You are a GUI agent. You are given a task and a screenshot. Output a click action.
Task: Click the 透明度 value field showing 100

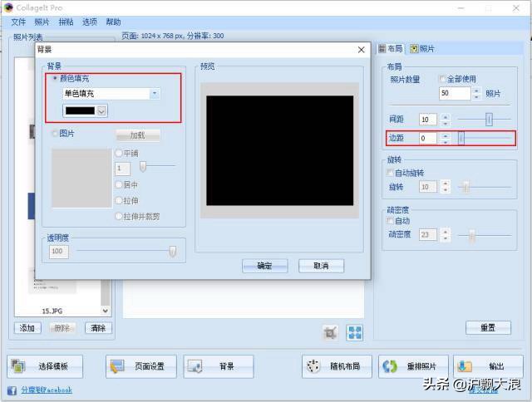(x=59, y=252)
